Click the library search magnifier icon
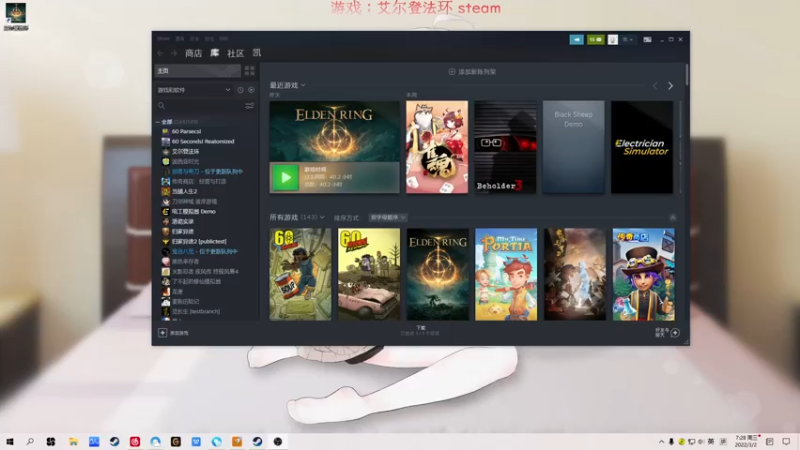Screen dimensions: 800x450 coord(162,106)
